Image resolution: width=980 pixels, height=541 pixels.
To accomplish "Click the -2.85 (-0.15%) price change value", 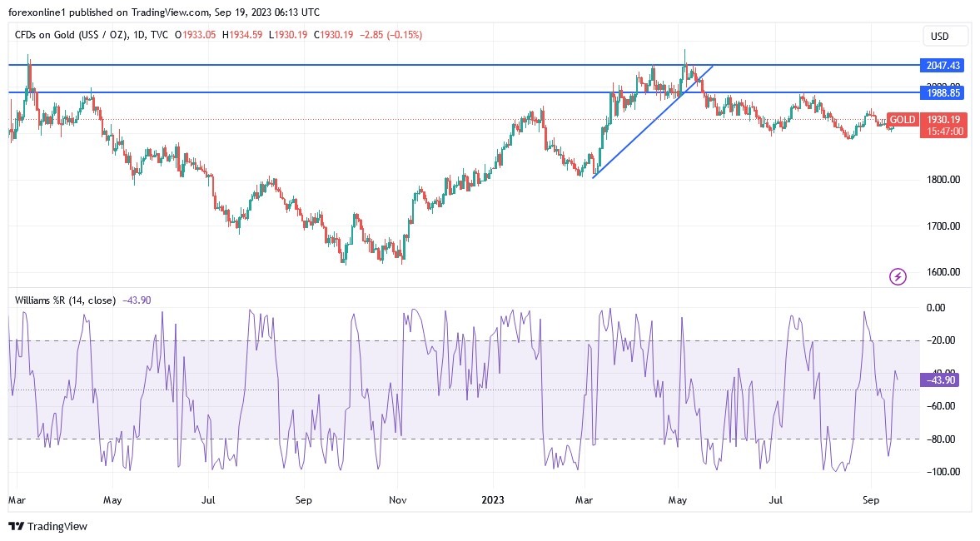I will coord(391,35).
